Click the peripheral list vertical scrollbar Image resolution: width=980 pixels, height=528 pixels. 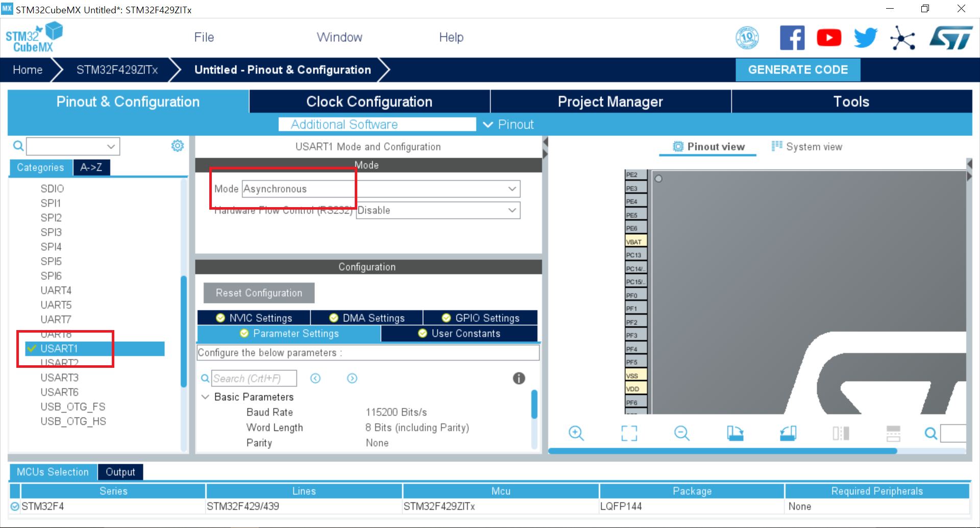click(x=184, y=332)
